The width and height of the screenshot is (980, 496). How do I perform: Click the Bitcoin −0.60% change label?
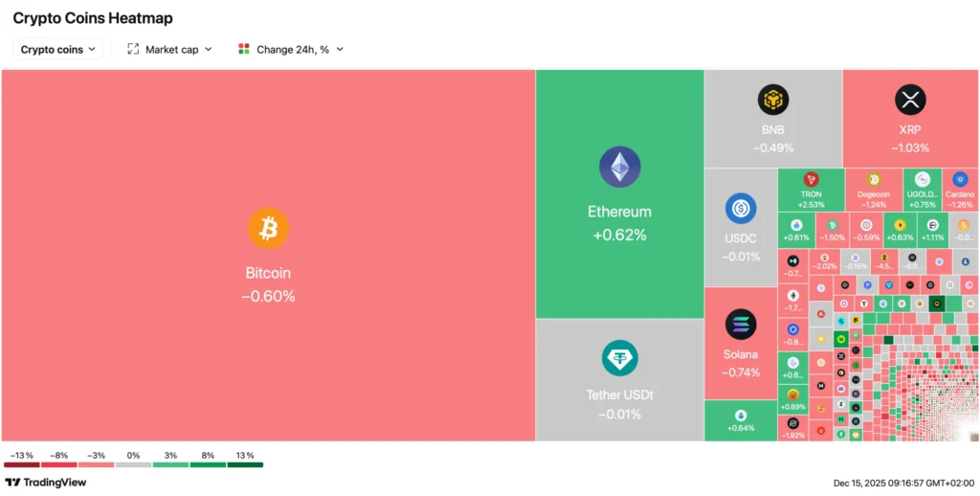click(x=268, y=297)
